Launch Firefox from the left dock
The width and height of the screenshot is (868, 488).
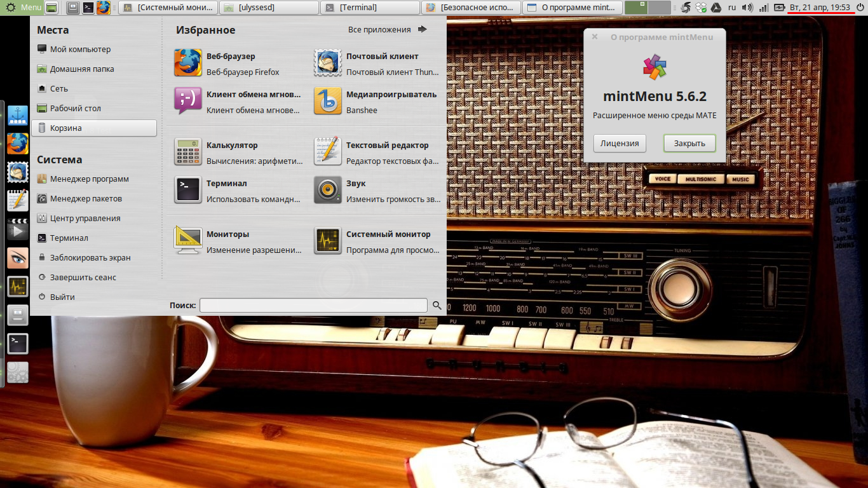pos(18,144)
